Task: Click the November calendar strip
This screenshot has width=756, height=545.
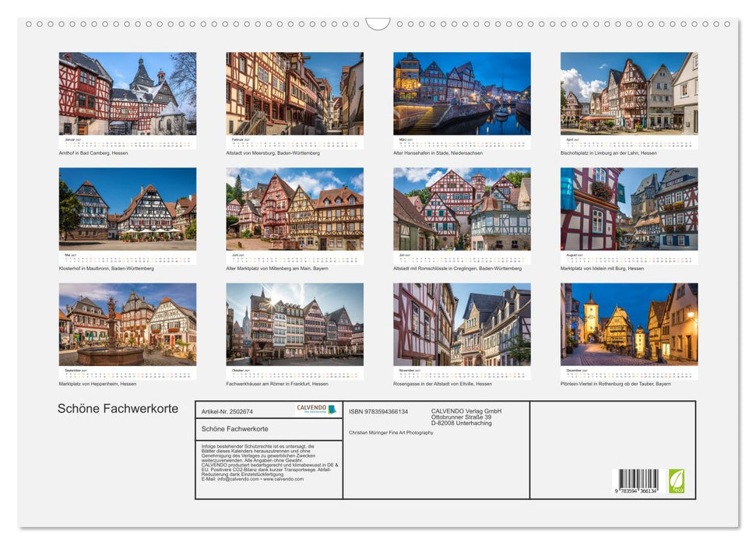Action: [462, 373]
